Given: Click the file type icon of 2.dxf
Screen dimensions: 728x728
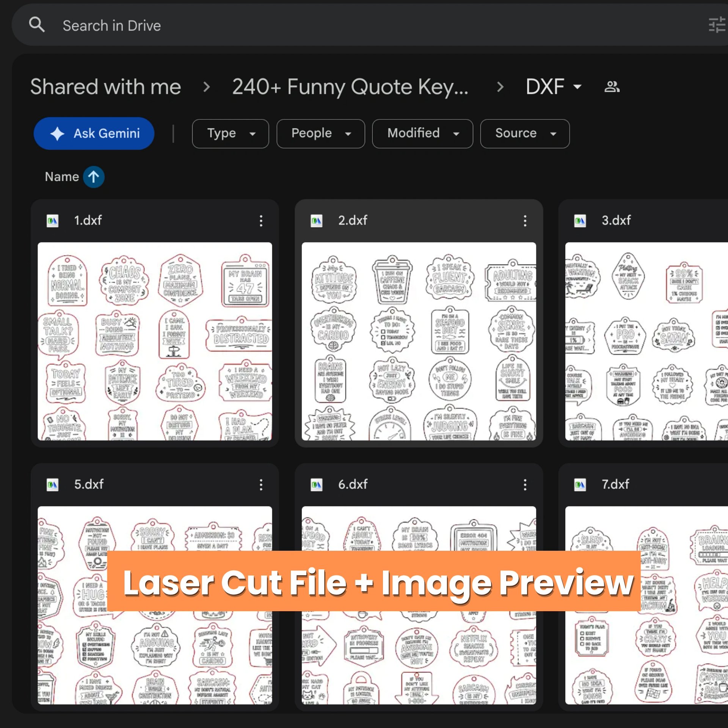Looking at the screenshot, I should [316, 221].
